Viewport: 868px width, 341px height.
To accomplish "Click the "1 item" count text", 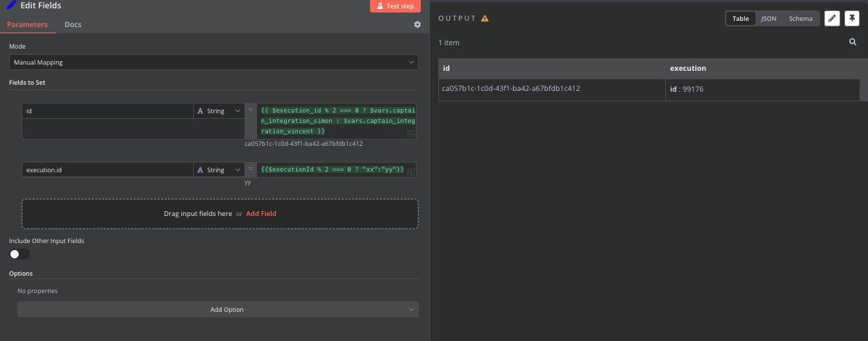I will click(x=449, y=43).
